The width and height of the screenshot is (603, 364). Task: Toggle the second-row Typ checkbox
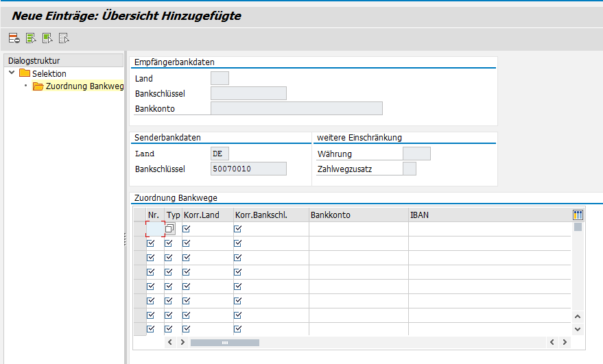tap(169, 243)
